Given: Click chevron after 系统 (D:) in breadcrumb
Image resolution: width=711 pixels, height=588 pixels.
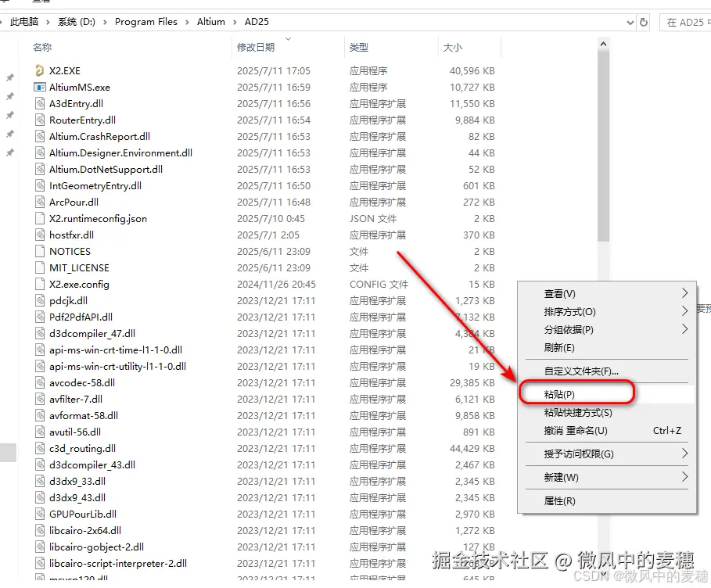Looking at the screenshot, I should pyautogui.click(x=105, y=22).
